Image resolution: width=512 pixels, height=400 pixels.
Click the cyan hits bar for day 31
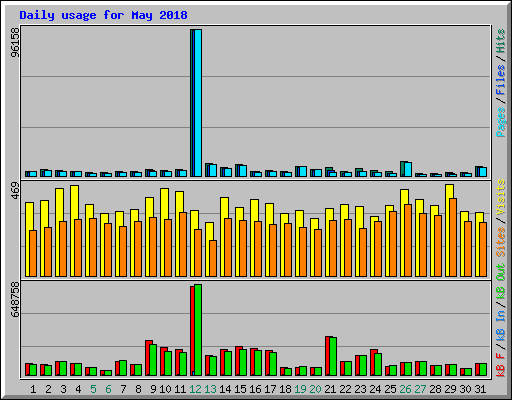pyautogui.click(x=483, y=172)
